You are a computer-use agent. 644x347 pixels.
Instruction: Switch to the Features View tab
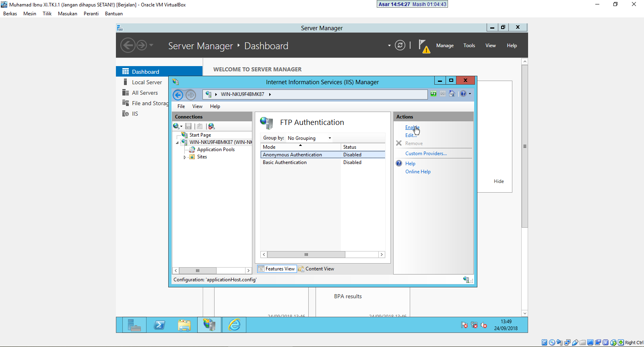277,269
